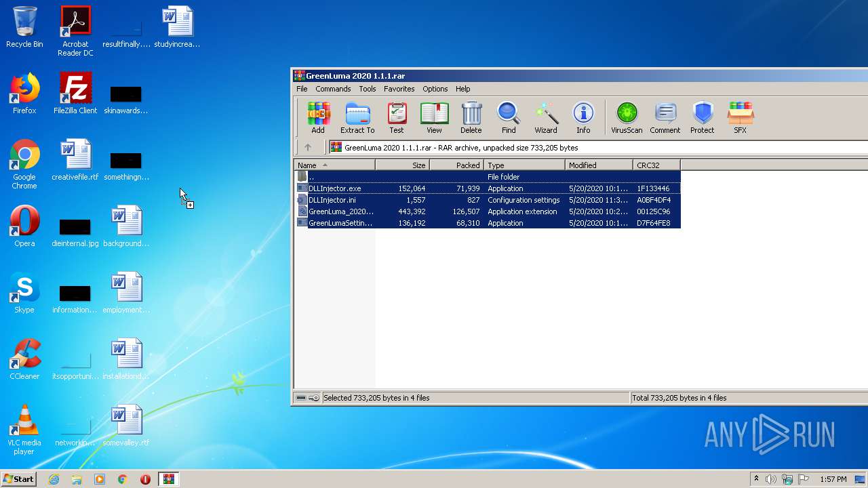Screen dimensions: 868x488
Task: Open Windows Media Player taskbar icon
Action: pyautogui.click(x=100, y=479)
